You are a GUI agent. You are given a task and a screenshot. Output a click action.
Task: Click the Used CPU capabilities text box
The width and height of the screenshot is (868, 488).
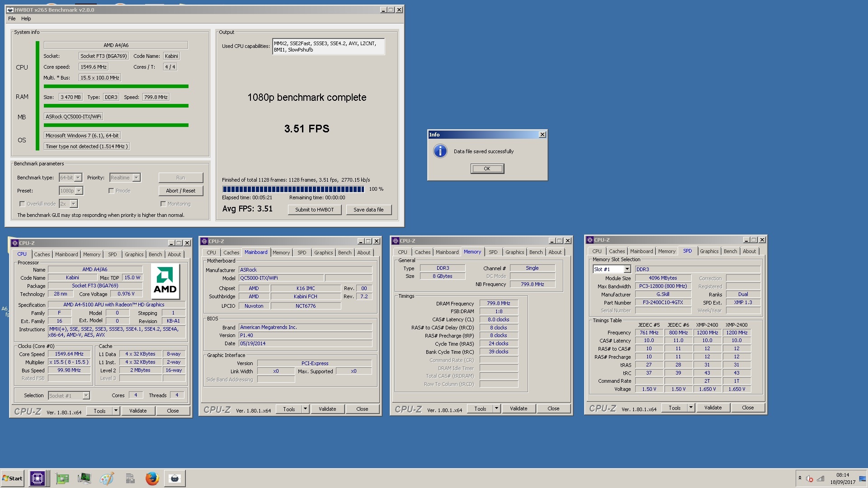pos(329,47)
